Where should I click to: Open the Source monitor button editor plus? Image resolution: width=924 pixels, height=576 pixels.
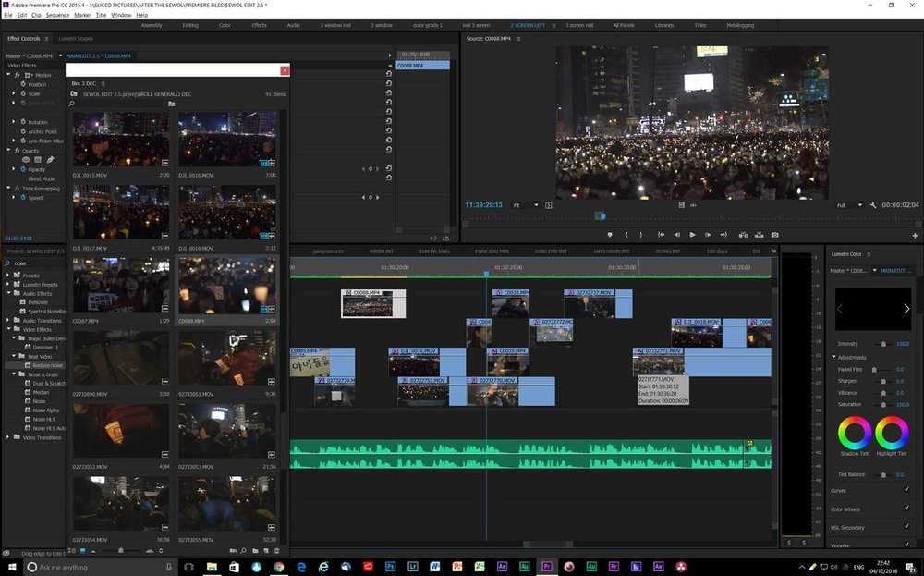(915, 235)
